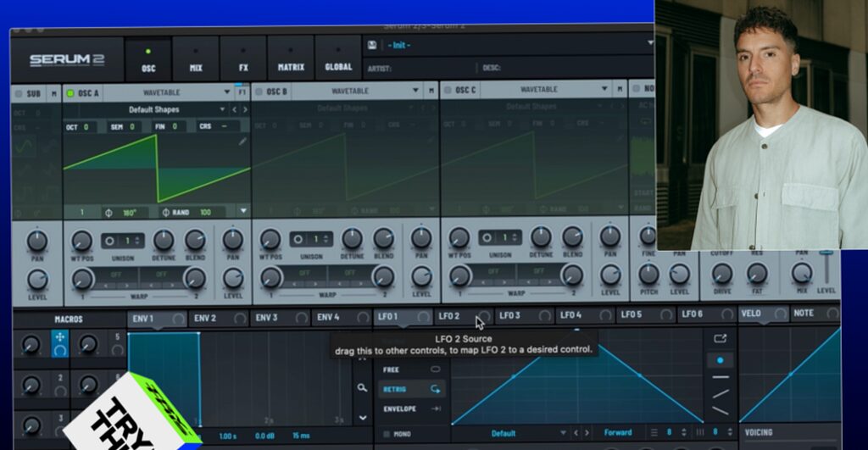Click the ENV 3 modulation source drag icon
Viewport: 868px width, 450px height.
point(301,318)
